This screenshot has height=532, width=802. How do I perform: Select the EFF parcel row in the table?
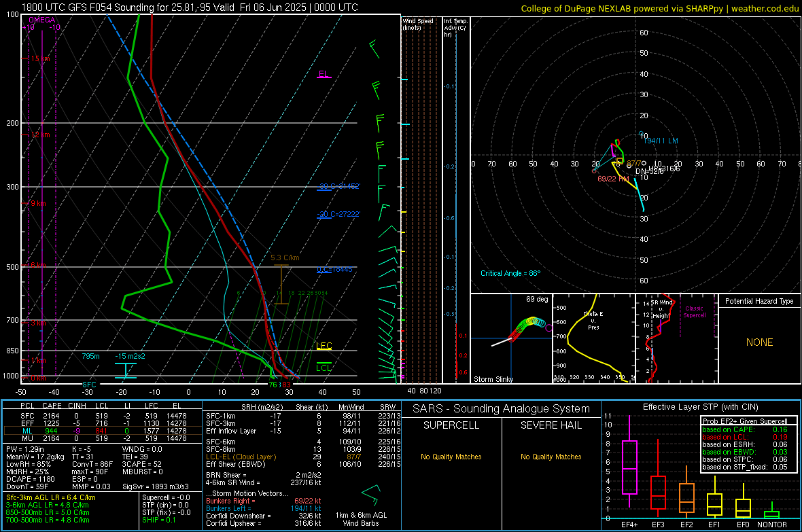(x=103, y=423)
